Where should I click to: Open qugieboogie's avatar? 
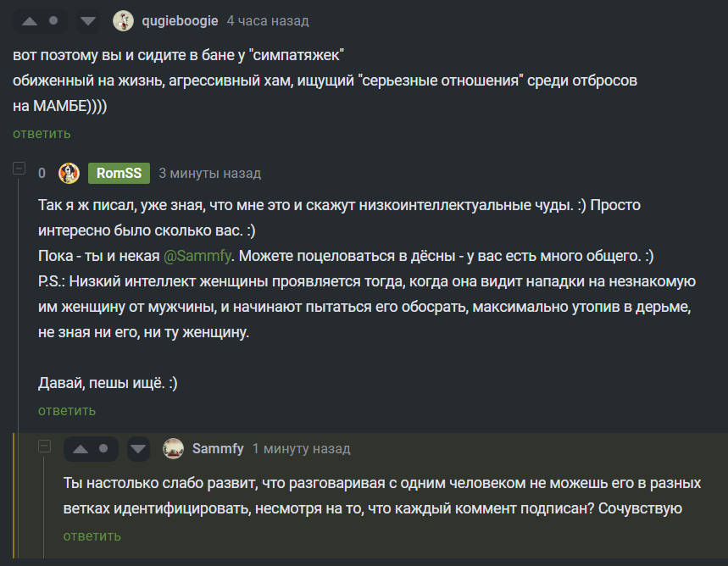point(123,21)
